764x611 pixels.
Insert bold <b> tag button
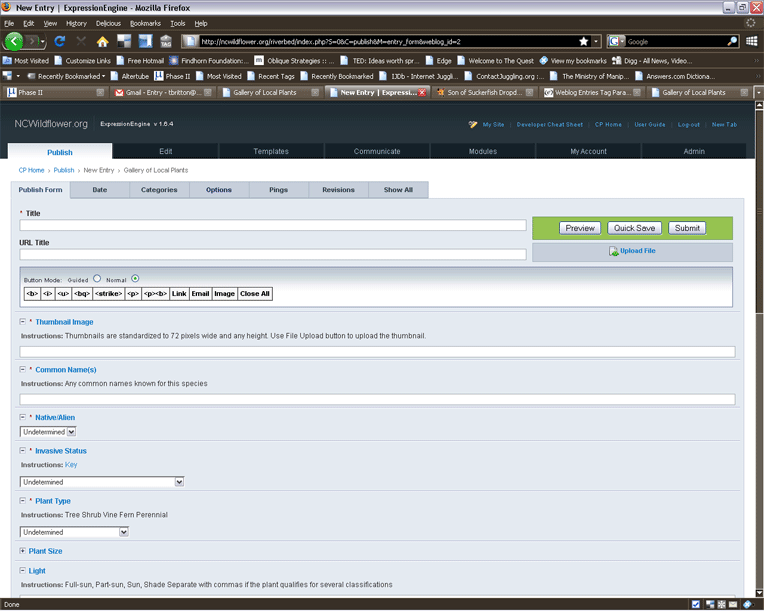[x=32, y=294]
